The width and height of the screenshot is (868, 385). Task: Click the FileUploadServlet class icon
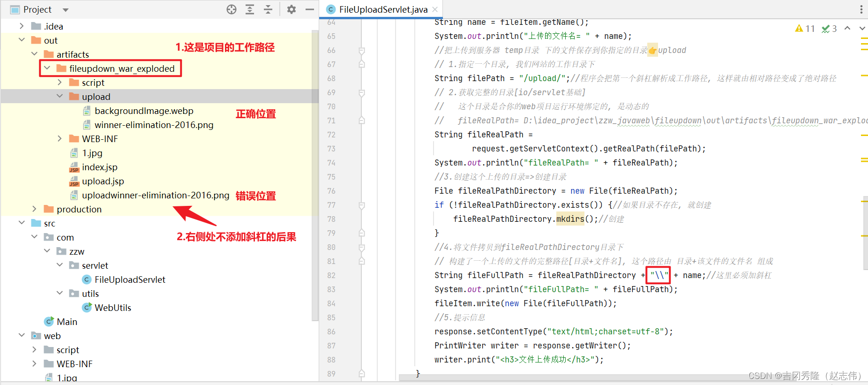[87, 279]
